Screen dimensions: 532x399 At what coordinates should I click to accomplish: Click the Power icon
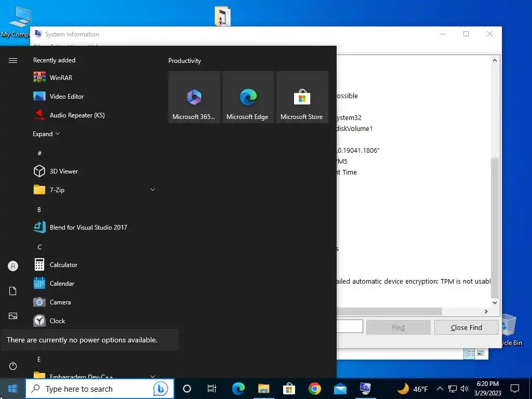(x=13, y=366)
